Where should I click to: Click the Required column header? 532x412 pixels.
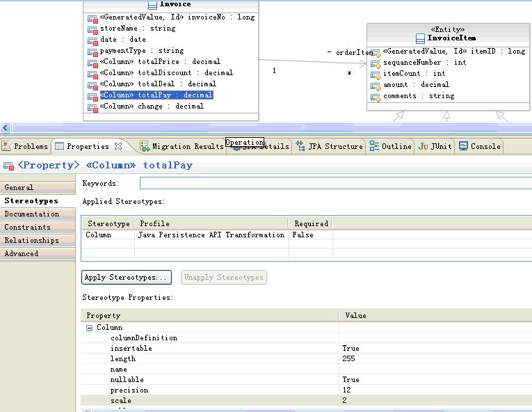point(310,224)
